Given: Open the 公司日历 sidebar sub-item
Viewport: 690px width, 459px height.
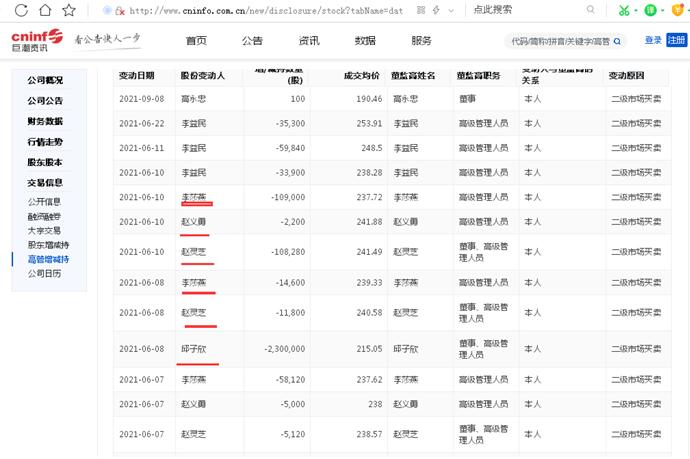Looking at the screenshot, I should coord(44,273).
